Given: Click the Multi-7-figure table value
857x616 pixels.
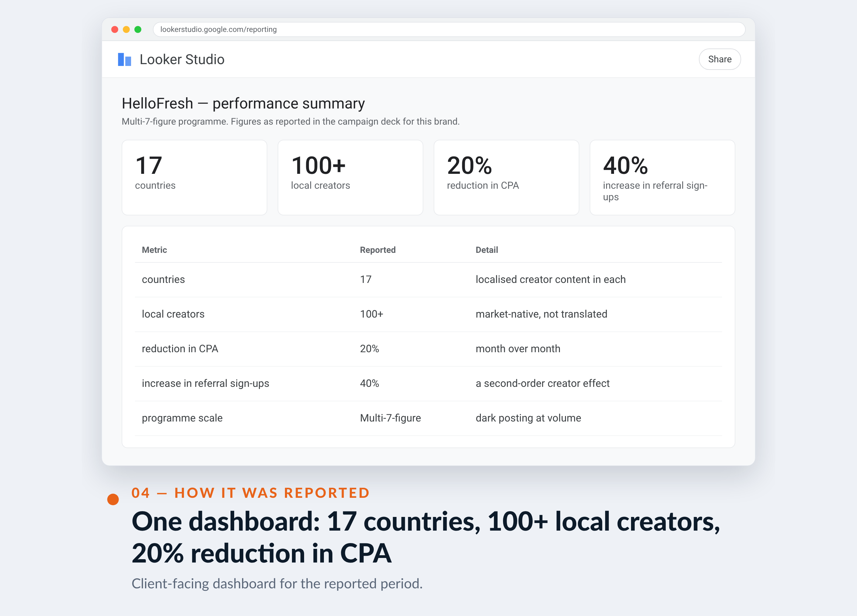Looking at the screenshot, I should pos(390,418).
